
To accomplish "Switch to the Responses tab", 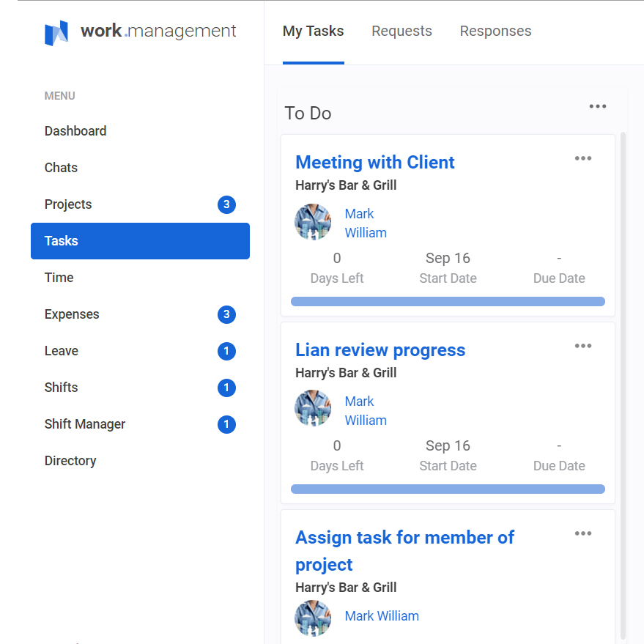I will [495, 32].
